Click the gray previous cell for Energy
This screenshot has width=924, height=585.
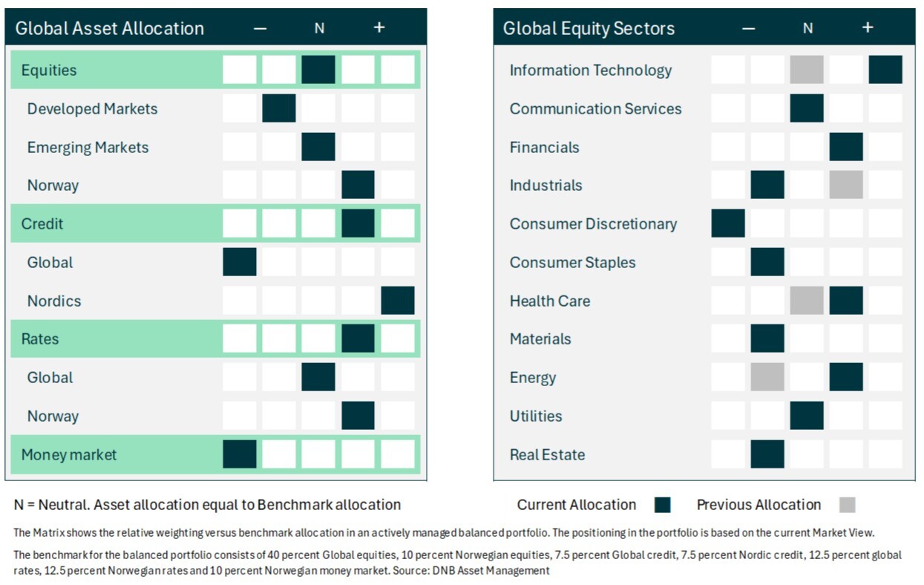[767, 377]
